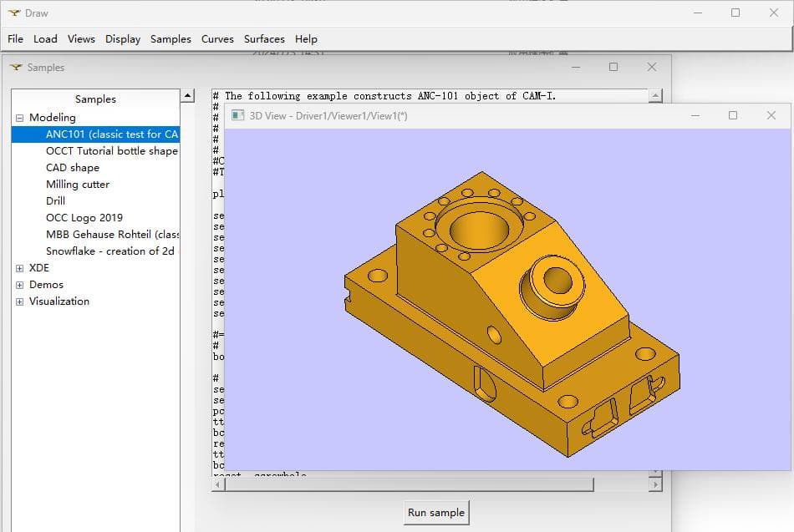This screenshot has height=532, width=794.
Task: Close the 3D View window
Action: point(771,115)
